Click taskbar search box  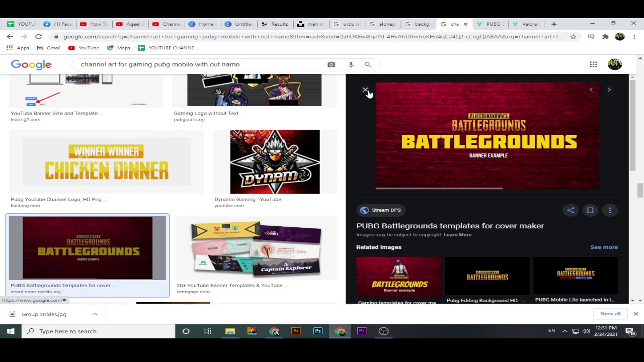(x=98, y=331)
